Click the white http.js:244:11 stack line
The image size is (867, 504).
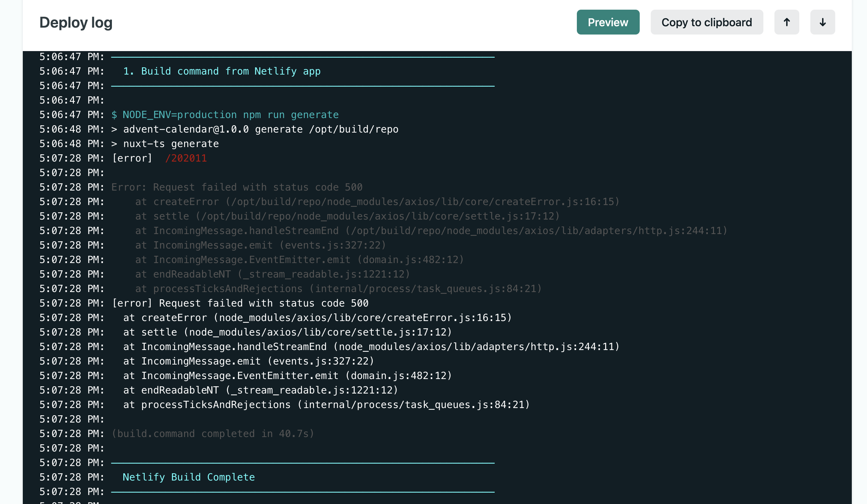pyautogui.click(x=371, y=347)
